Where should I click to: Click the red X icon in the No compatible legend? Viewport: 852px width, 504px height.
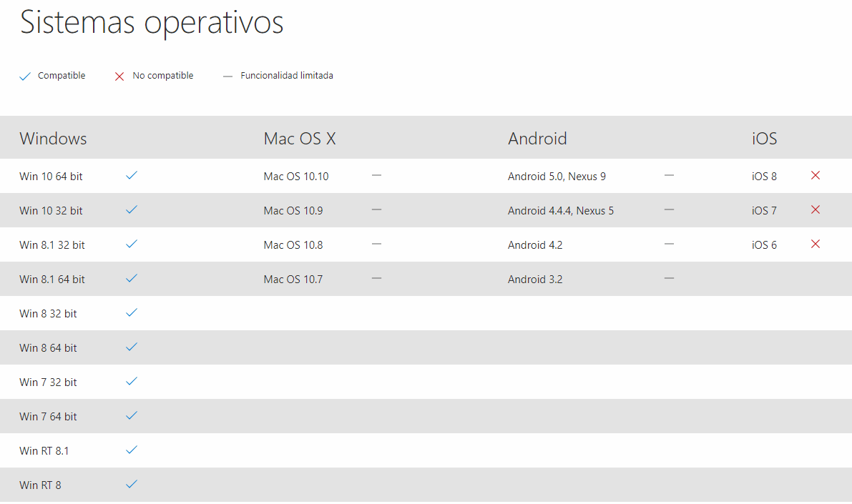(x=119, y=76)
